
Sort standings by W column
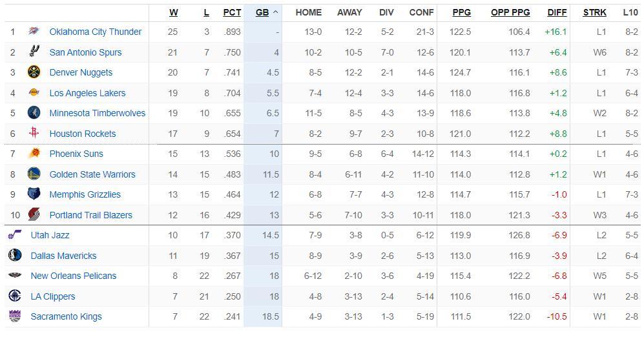click(x=173, y=12)
